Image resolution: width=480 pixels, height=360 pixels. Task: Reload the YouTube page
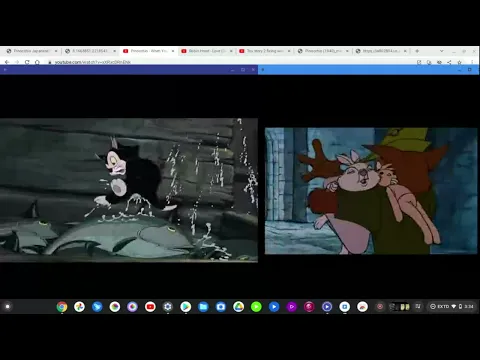pyautogui.click(x=27, y=62)
